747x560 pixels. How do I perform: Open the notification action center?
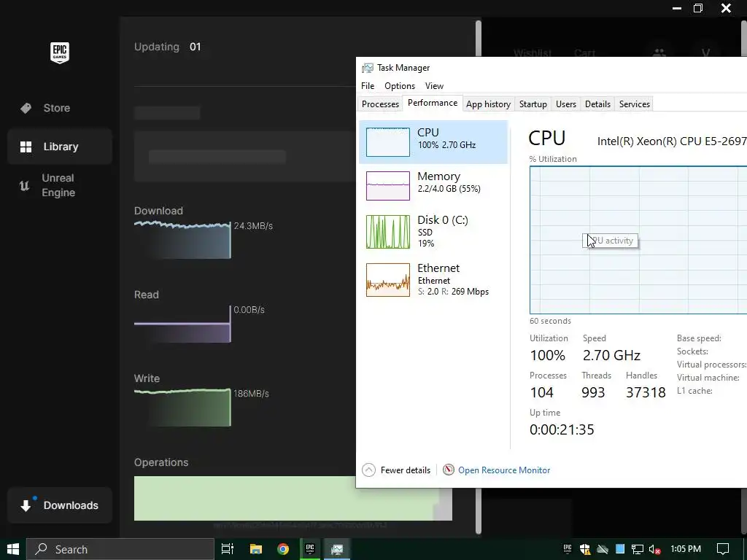723,549
